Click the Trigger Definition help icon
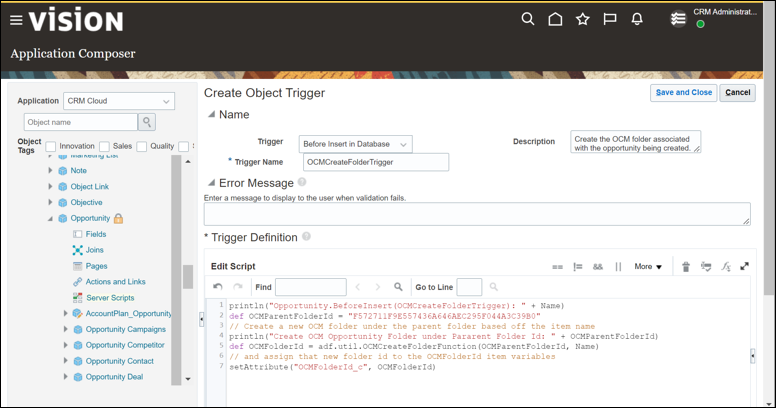Image resolution: width=776 pixels, height=408 pixels. [x=306, y=236]
